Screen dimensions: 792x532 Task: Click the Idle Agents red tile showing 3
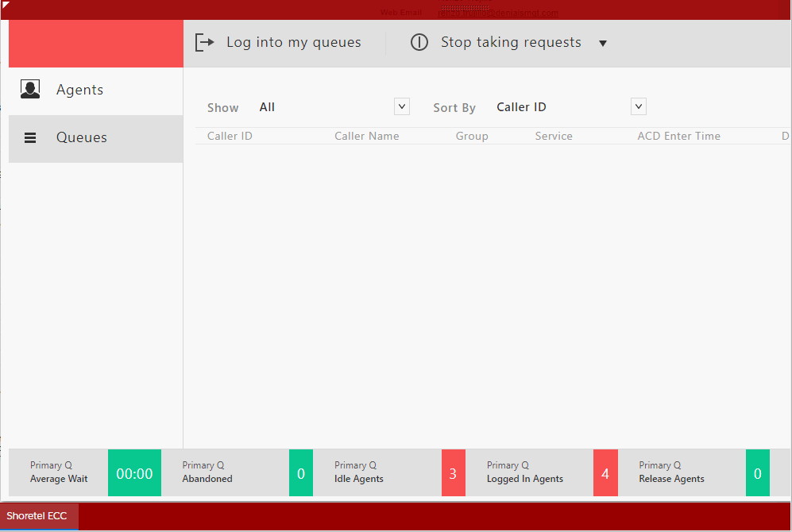pos(453,473)
